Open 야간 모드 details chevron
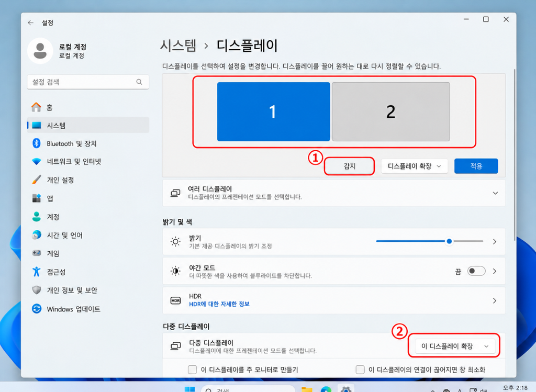The image size is (536, 392). pos(495,271)
